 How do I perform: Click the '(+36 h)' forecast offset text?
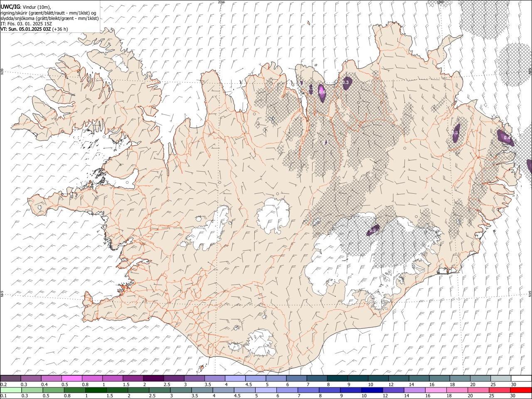pos(60,29)
